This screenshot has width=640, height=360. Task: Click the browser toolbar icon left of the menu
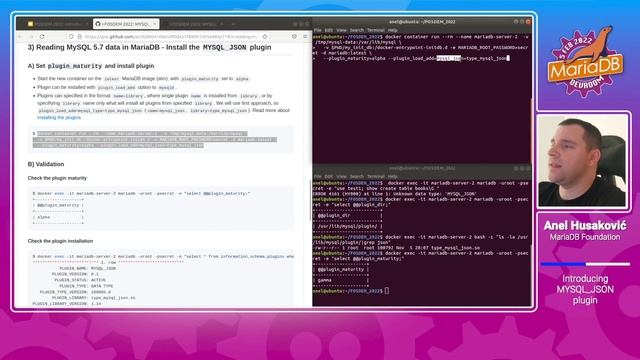click(x=294, y=37)
